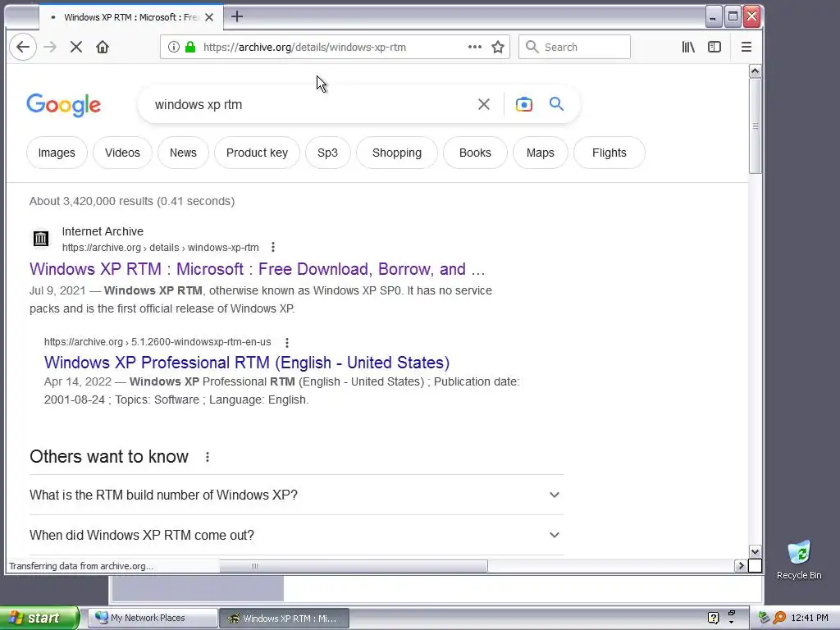Image resolution: width=840 pixels, height=630 pixels.
Task: Close the Windows XP RTM tab
Action: coord(209,17)
